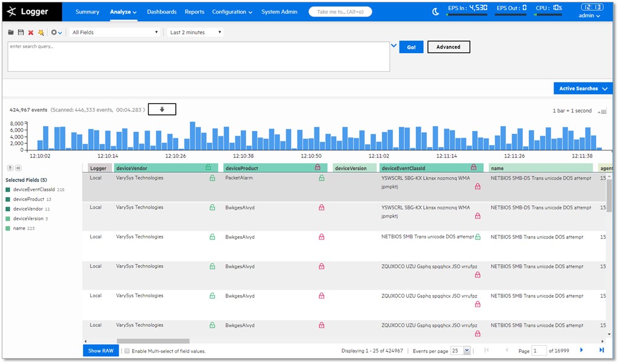
Task: Click the Go! search button
Action: (x=411, y=47)
